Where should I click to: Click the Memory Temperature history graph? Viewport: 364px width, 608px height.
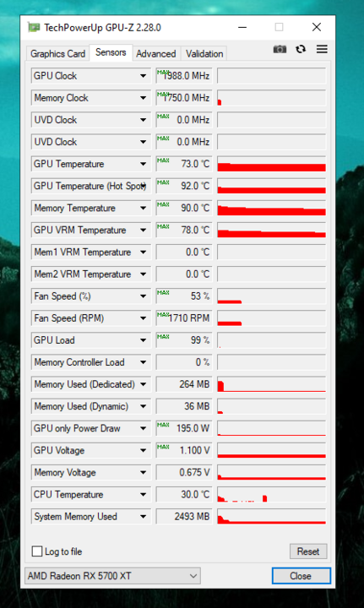[271, 209]
